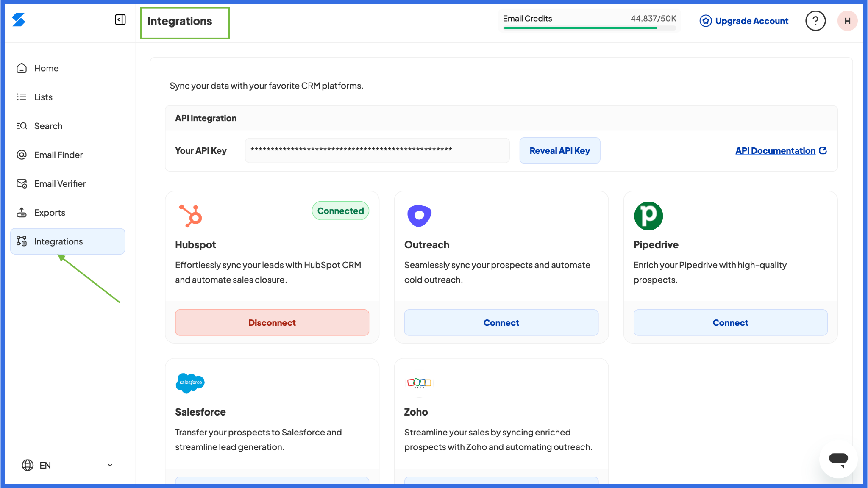Image resolution: width=868 pixels, height=488 pixels.
Task: Disconnect the Hubspot integration
Action: [272, 322]
